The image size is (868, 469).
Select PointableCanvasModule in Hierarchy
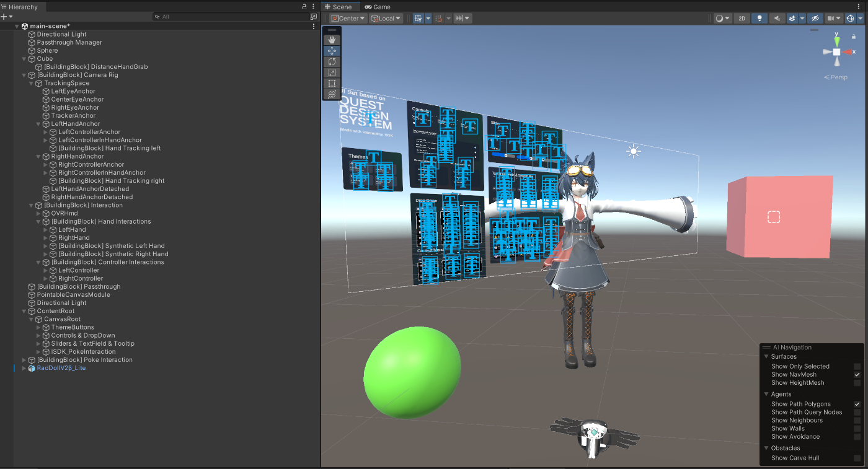[x=73, y=295]
